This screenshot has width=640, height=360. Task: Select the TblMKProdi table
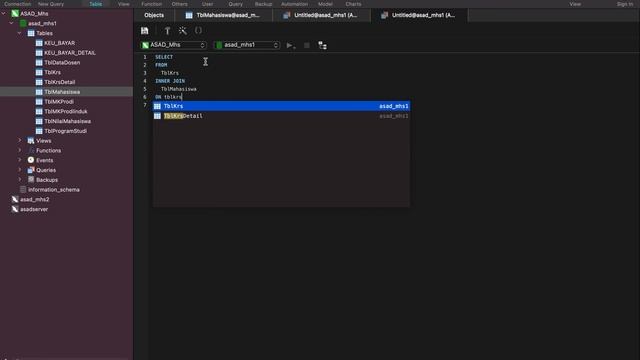point(59,102)
